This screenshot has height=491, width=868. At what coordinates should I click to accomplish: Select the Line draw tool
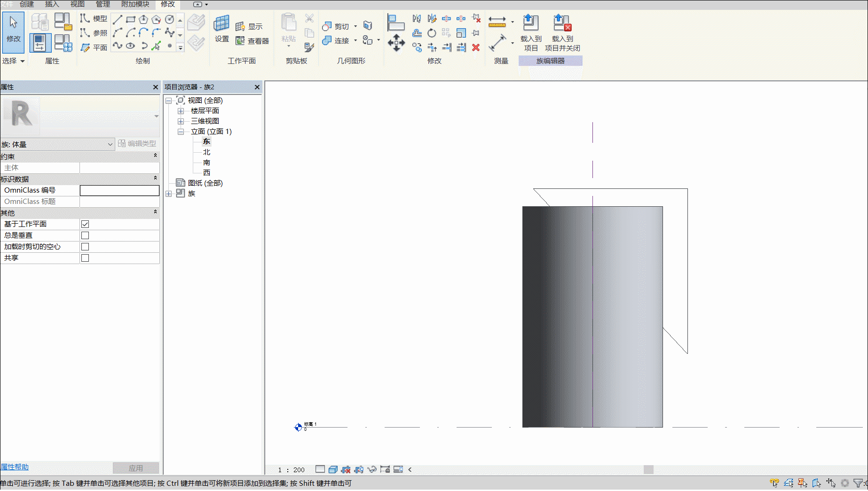click(118, 19)
